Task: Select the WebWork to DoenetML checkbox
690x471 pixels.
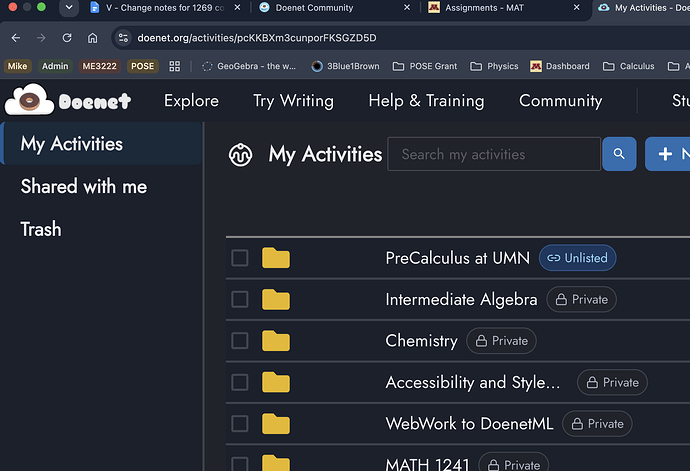Action: (240, 423)
